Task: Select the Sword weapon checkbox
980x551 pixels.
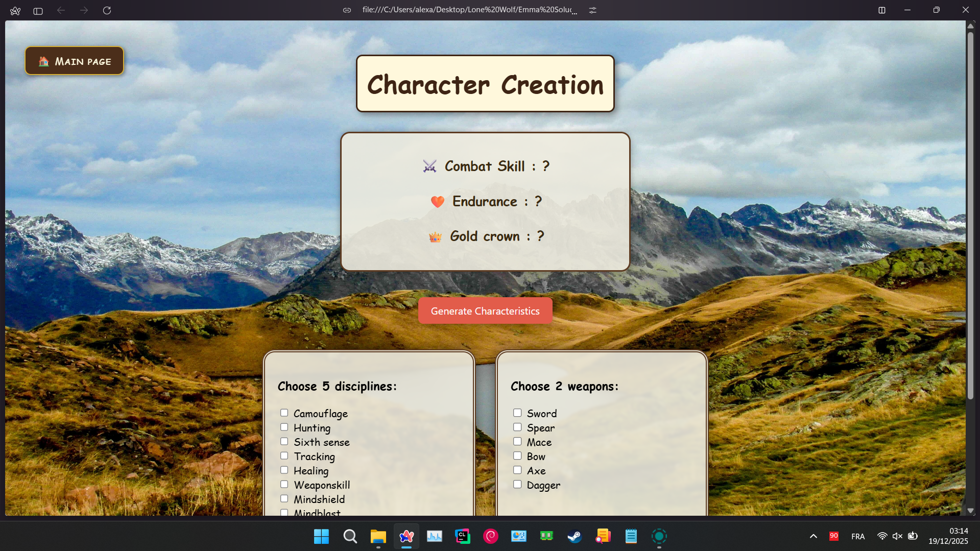Action: tap(517, 413)
